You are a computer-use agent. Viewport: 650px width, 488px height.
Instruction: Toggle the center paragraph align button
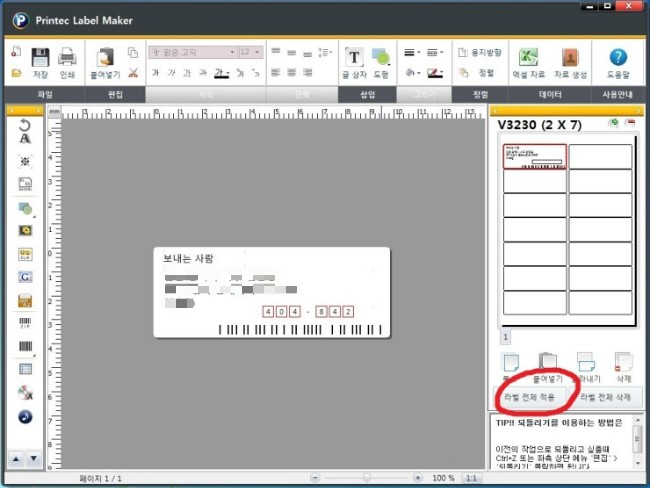click(x=291, y=73)
